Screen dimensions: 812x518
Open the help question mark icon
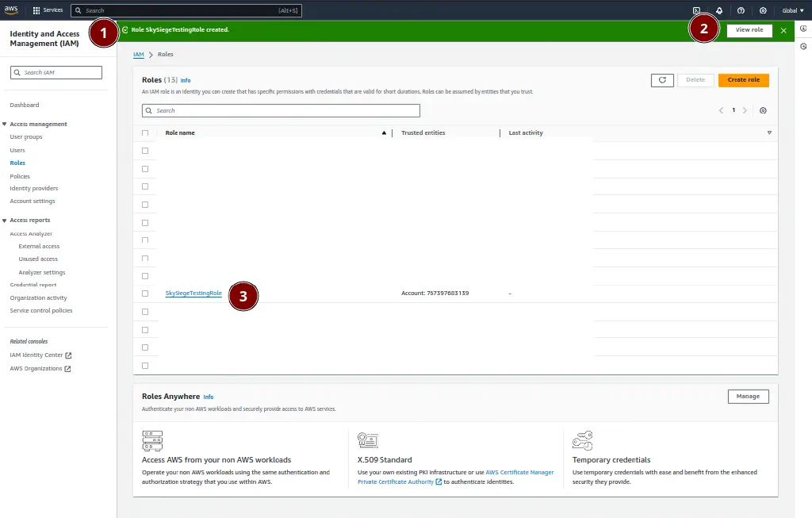[741, 10]
